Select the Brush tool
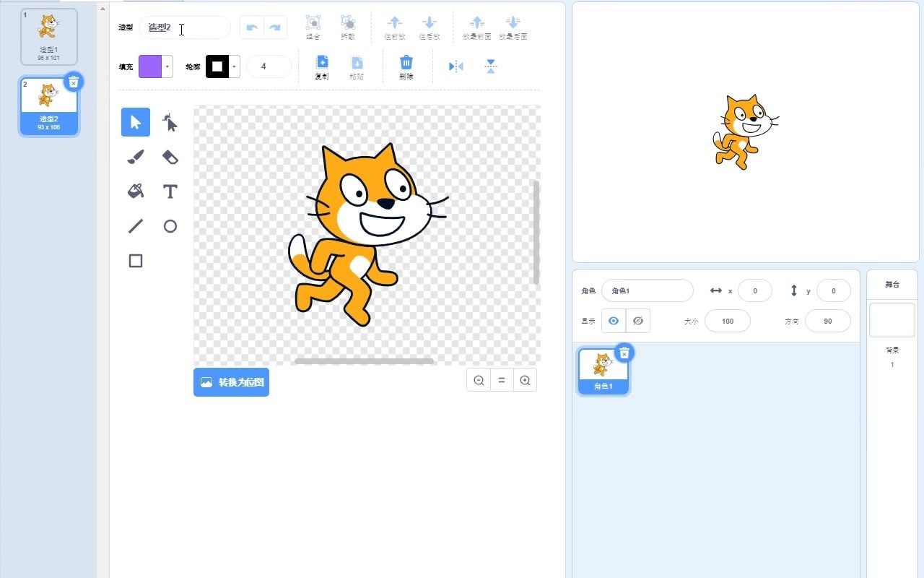924x578 pixels. (x=136, y=157)
